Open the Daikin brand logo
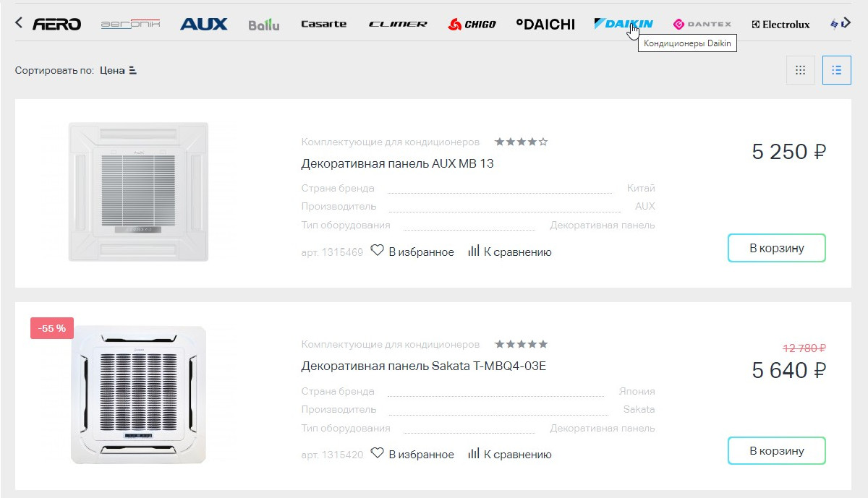Image resolution: width=868 pixels, height=498 pixels. [624, 24]
